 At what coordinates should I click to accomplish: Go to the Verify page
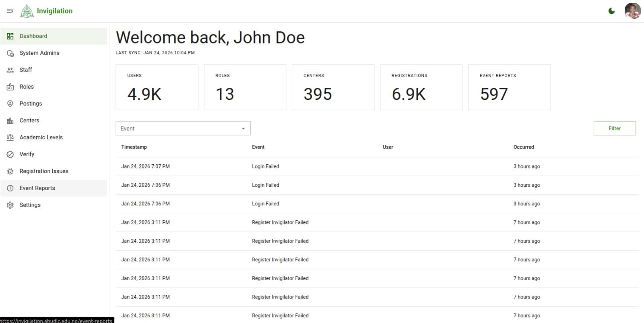[x=27, y=154]
